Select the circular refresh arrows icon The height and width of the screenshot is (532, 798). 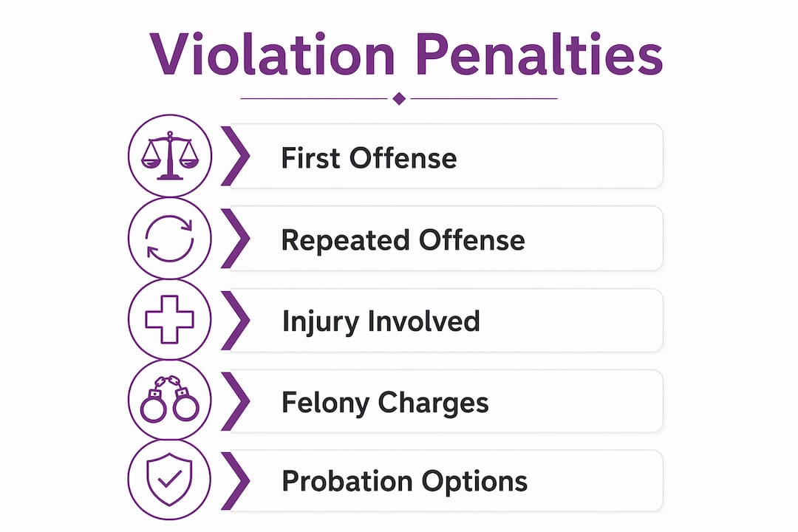pos(169,238)
